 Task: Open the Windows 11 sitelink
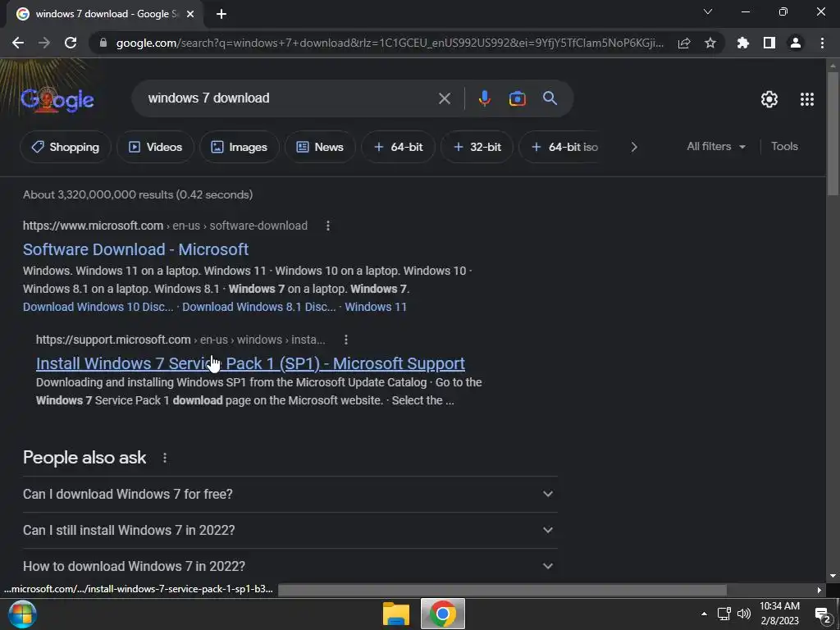tap(376, 307)
